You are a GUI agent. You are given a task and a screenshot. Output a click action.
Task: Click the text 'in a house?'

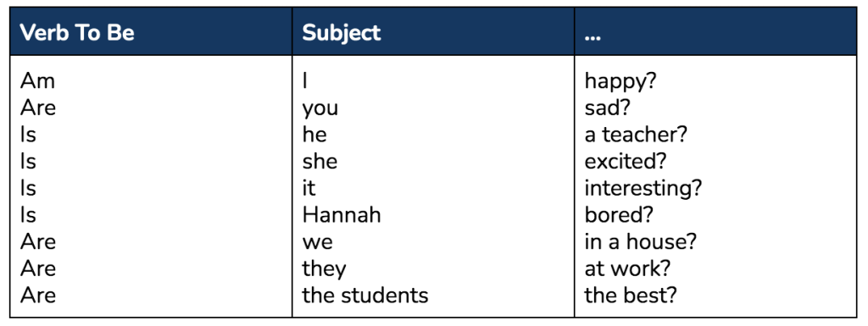click(x=641, y=241)
